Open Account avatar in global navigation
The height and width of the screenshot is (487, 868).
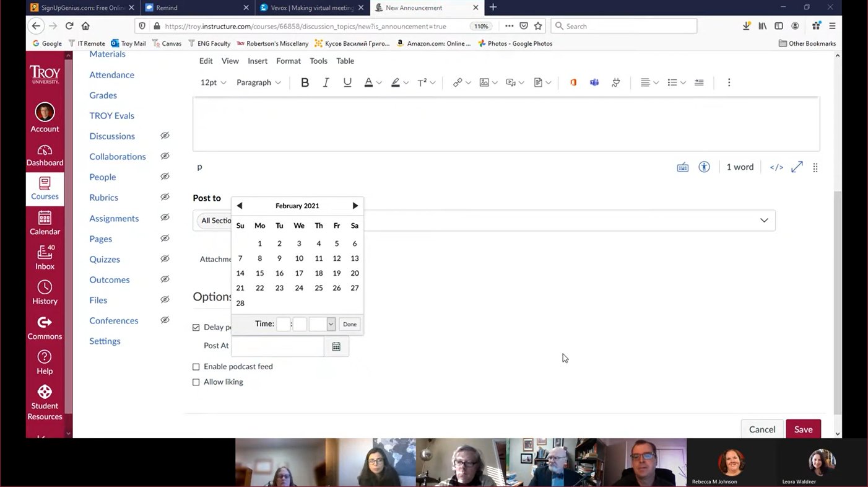point(45,118)
